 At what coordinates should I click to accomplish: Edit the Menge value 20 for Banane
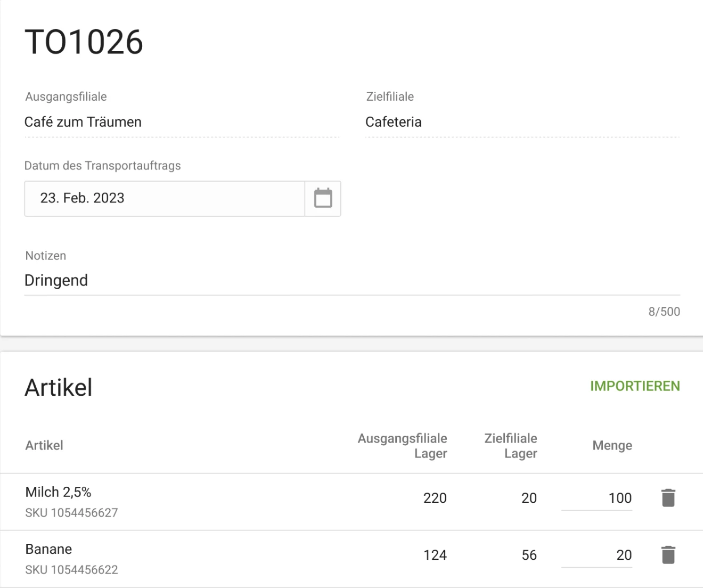click(596, 556)
